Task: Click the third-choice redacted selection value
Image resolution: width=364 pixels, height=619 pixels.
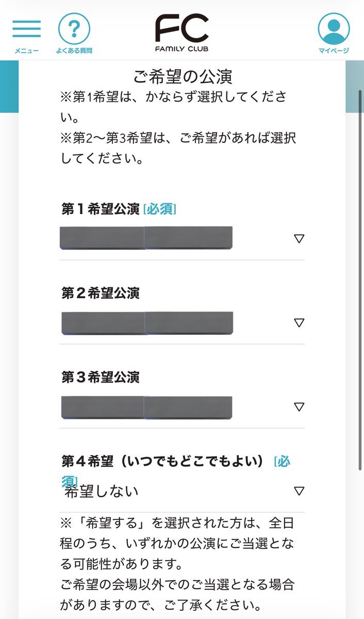Action: [x=146, y=407]
